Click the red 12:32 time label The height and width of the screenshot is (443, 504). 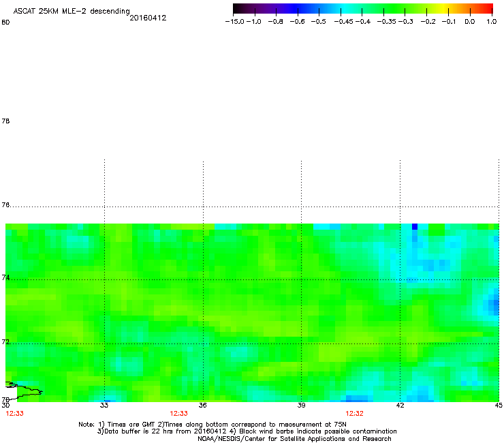coord(354,414)
